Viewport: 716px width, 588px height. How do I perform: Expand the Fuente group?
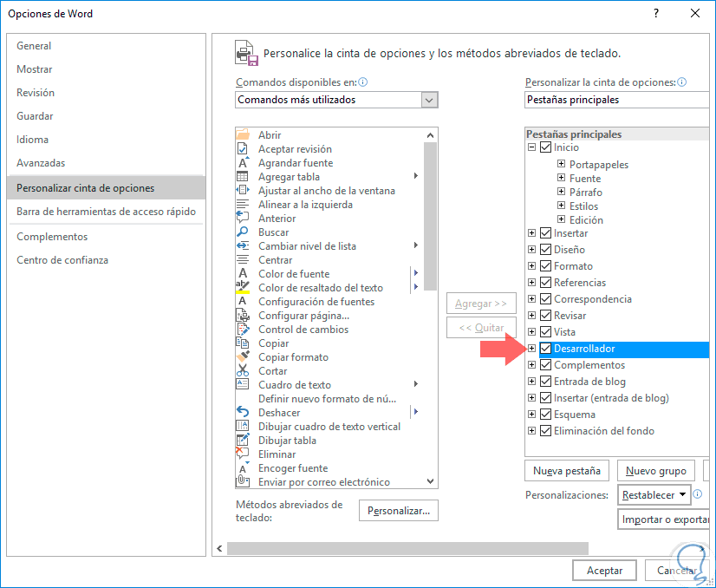561,177
